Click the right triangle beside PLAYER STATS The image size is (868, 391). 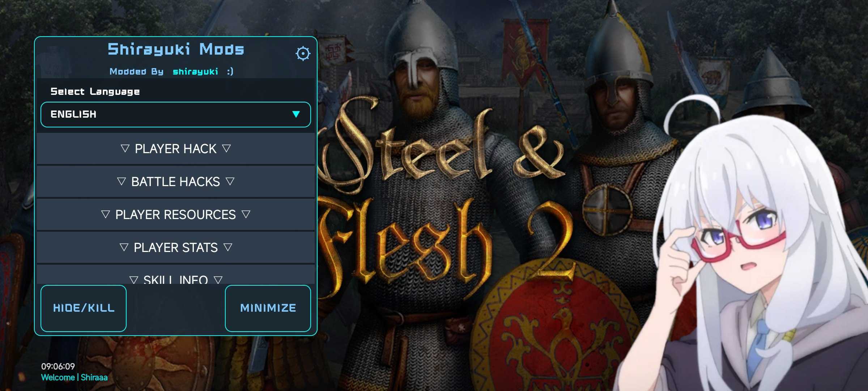coord(228,247)
